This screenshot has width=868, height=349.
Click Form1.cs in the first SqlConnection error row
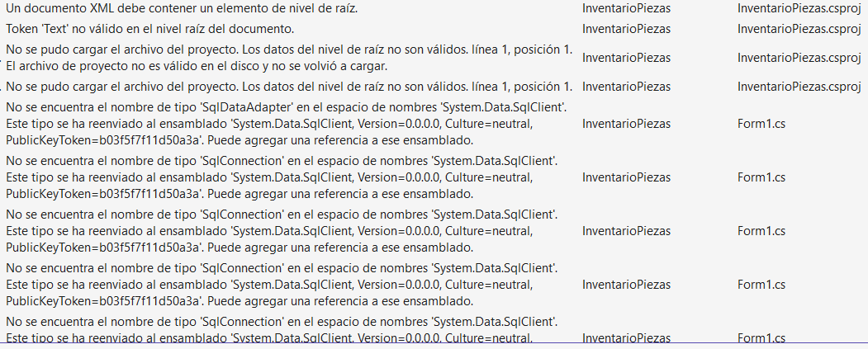tap(761, 177)
